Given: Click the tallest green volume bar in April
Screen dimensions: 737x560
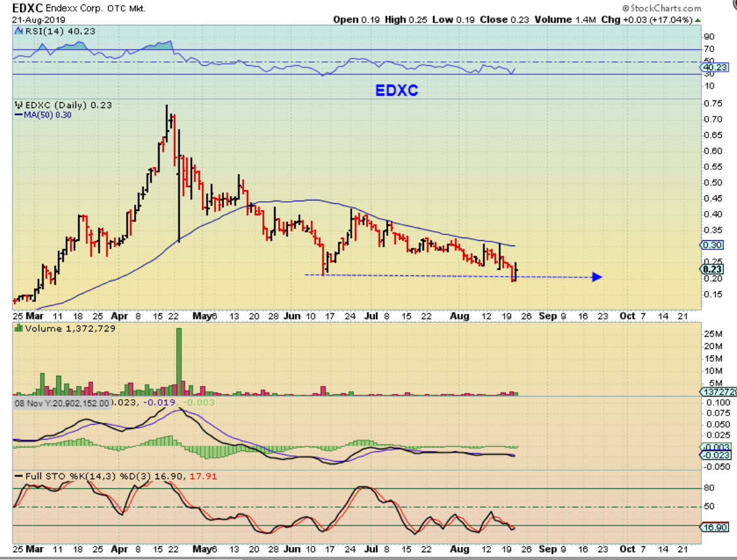Looking at the screenshot, I should (x=178, y=361).
